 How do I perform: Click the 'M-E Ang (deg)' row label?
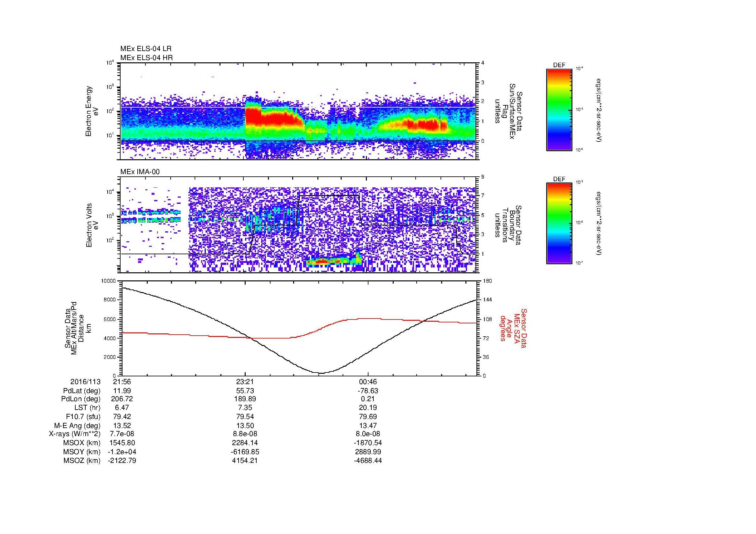[77, 426]
